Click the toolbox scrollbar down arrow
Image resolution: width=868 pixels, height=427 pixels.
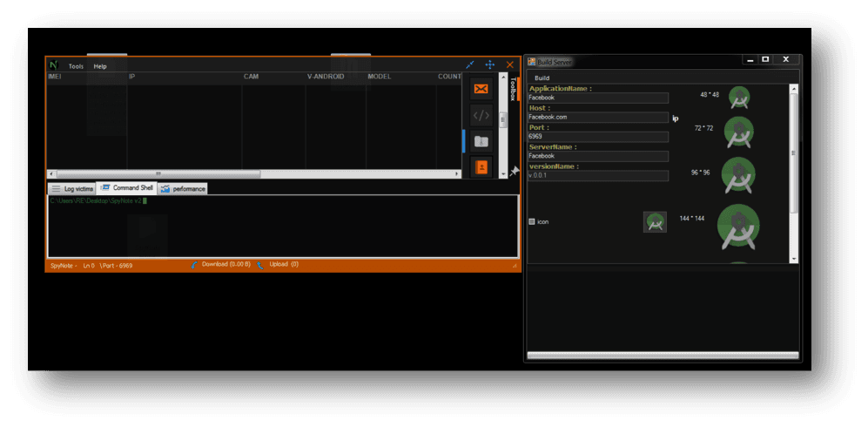[503, 174]
